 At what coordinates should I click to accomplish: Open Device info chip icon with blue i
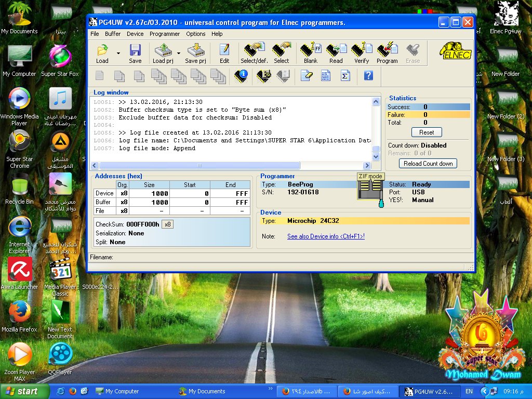point(241,76)
